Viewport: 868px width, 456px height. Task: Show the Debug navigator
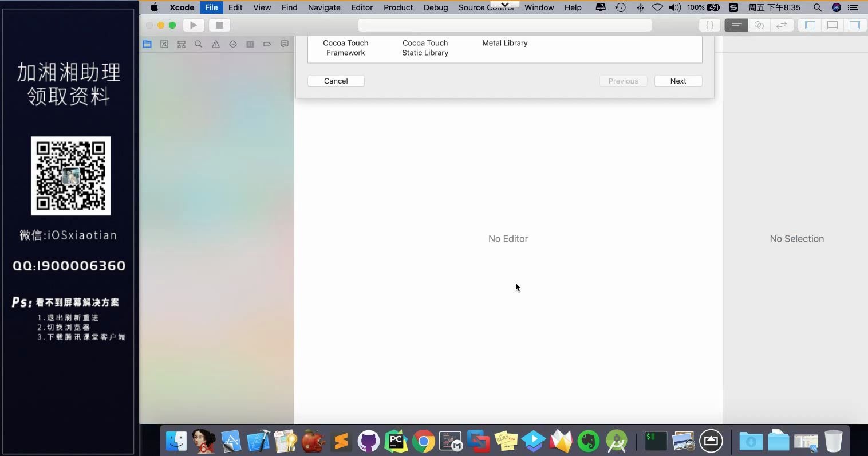coord(250,44)
